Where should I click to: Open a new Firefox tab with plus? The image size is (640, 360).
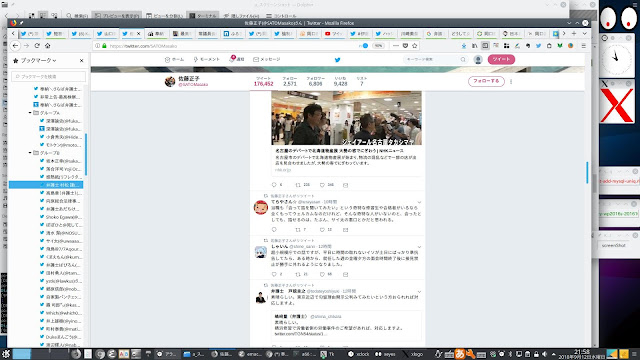(x=574, y=33)
